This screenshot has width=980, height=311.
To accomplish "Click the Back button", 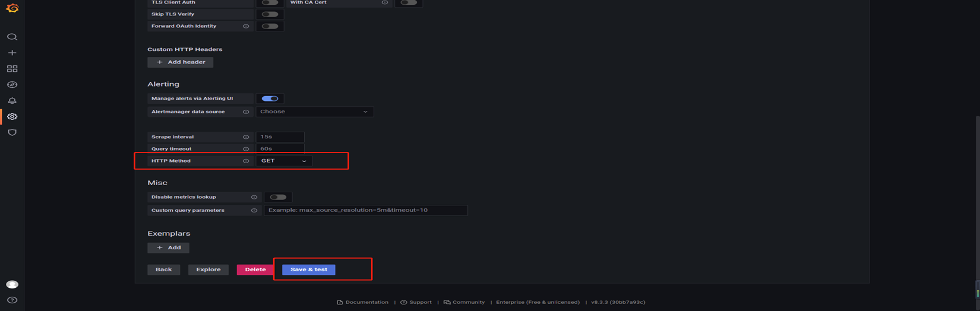I will pyautogui.click(x=163, y=269).
